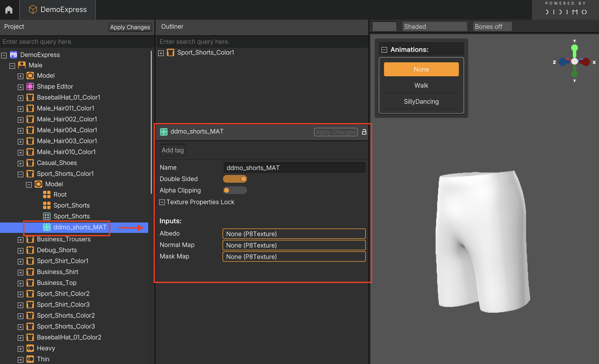This screenshot has width=599, height=364.
Task: Click the white shorts model in viewport
Action: pos(482,241)
